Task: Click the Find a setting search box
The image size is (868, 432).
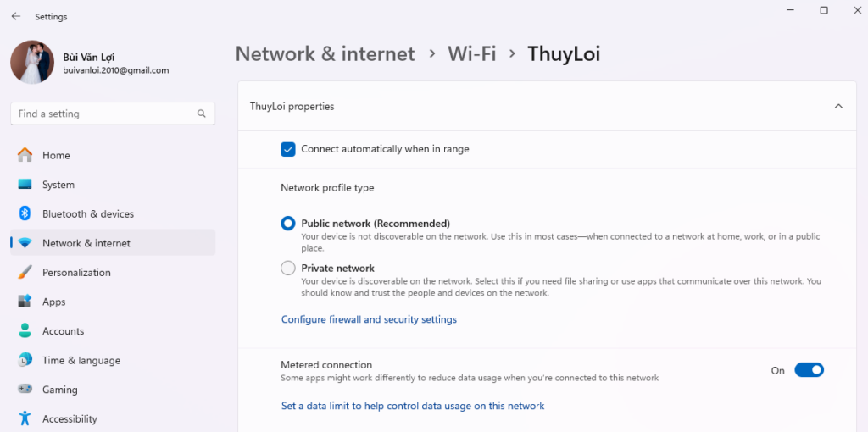Action: point(102,114)
